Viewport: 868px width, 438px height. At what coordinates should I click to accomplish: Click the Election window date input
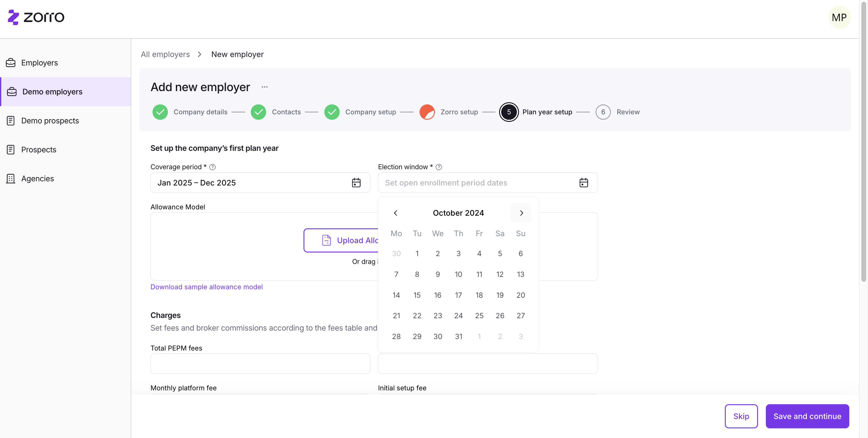(488, 183)
